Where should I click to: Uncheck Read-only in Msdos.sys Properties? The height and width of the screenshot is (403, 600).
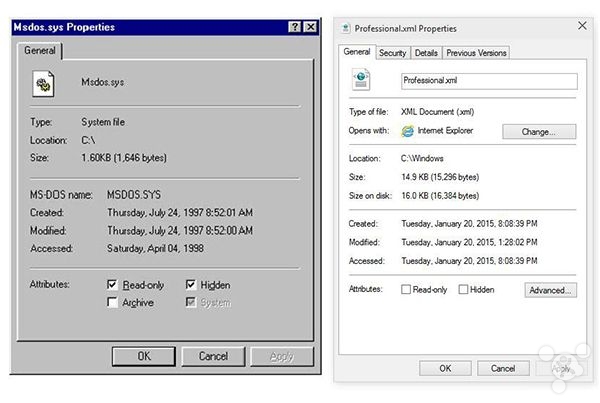112,284
